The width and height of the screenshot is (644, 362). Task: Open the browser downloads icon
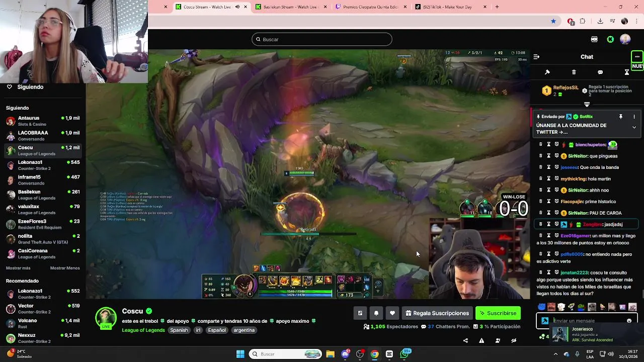click(x=600, y=21)
